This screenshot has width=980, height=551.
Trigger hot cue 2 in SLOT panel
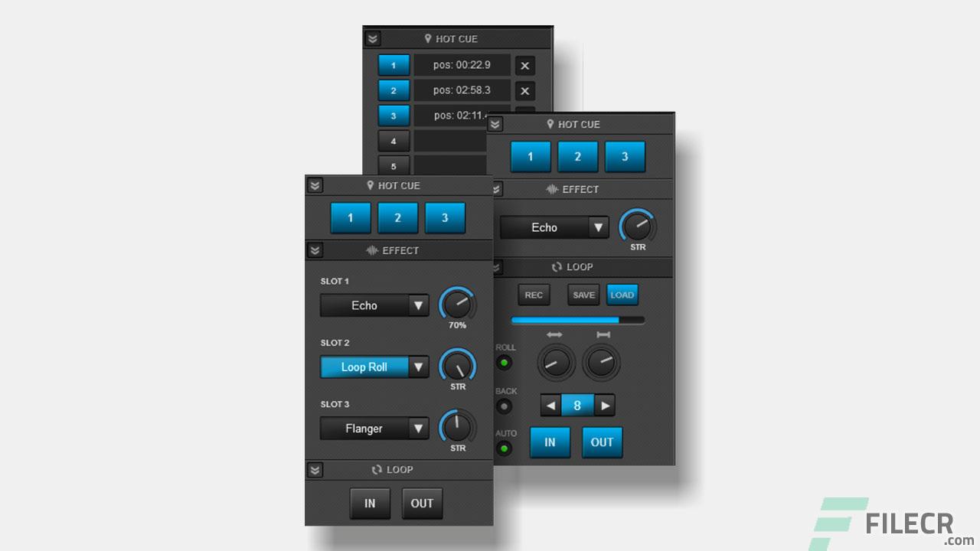click(397, 218)
